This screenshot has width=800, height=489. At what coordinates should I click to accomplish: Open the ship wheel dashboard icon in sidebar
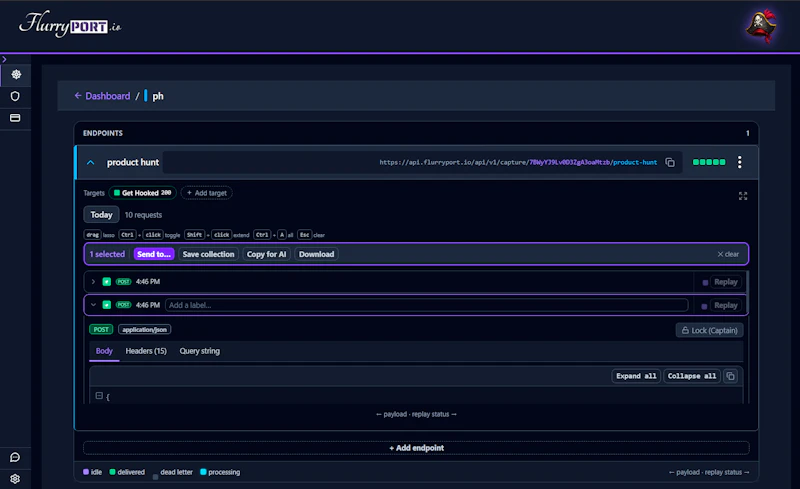16,75
